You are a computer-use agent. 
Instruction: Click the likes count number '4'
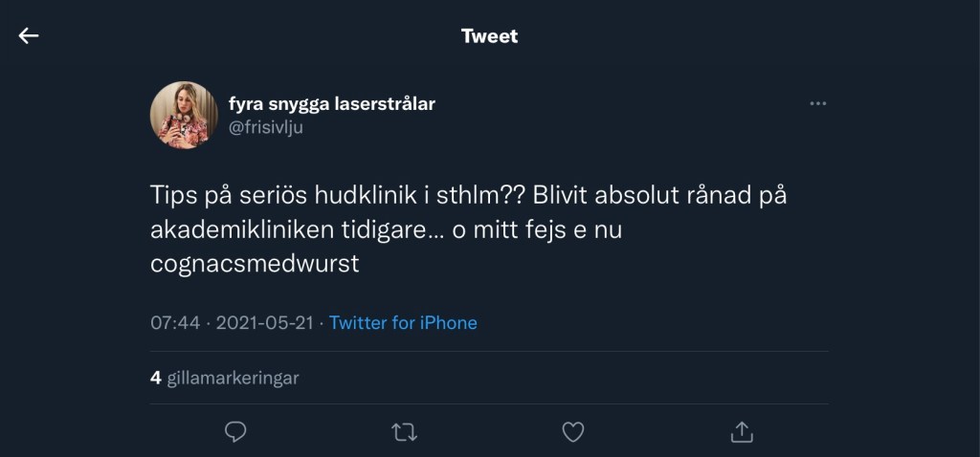point(155,378)
